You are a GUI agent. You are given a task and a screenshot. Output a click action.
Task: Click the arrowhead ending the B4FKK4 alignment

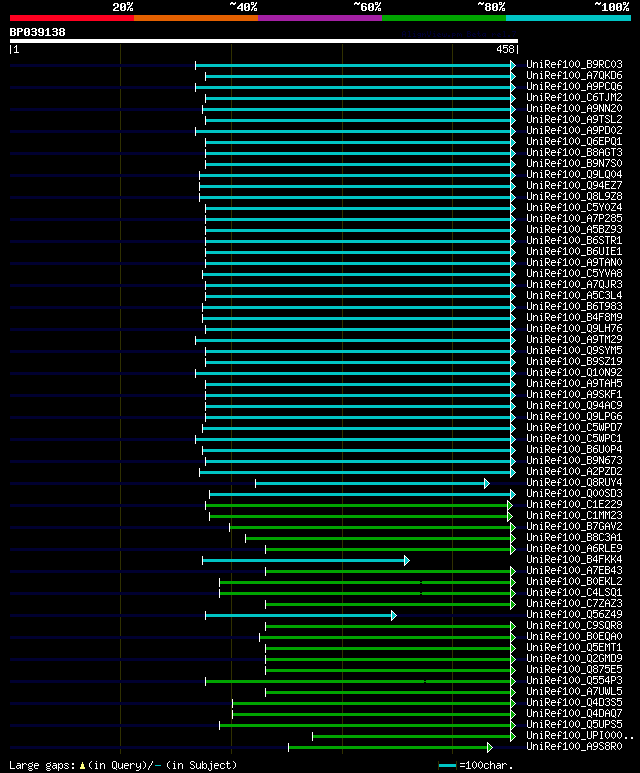pos(407,561)
